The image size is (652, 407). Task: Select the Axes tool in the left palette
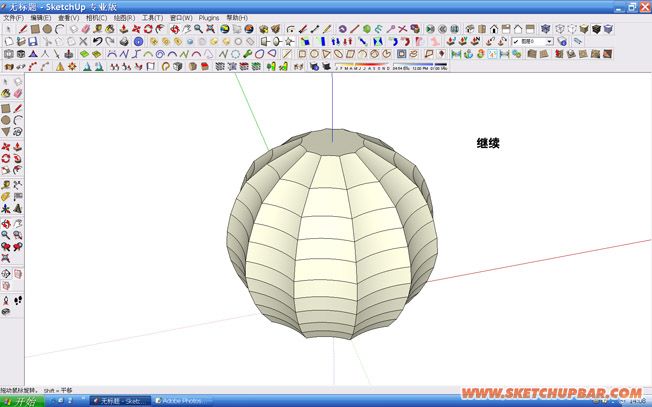pyautogui.click(x=6, y=208)
